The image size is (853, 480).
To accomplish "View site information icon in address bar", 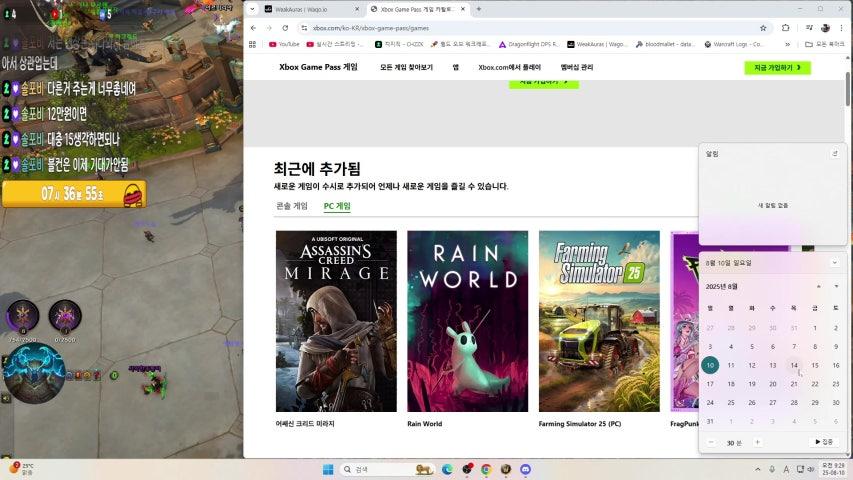I will 304,28.
